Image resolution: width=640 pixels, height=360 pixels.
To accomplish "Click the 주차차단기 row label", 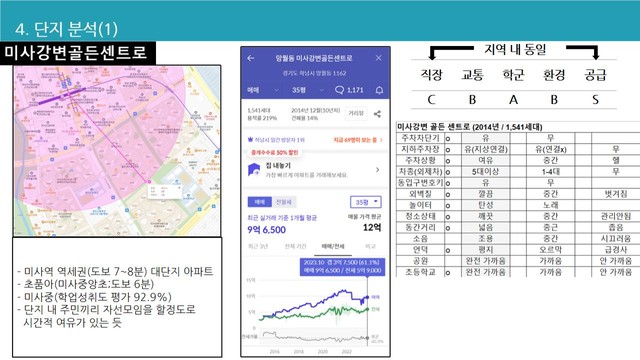I will coord(420,138).
